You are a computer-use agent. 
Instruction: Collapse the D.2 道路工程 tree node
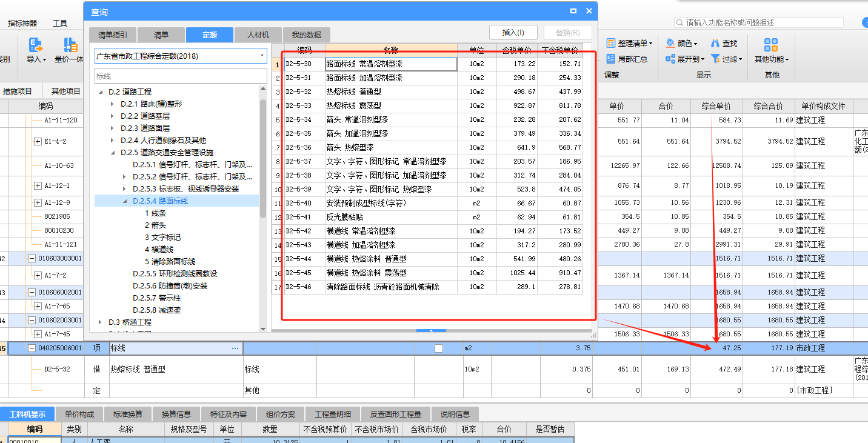(x=100, y=92)
